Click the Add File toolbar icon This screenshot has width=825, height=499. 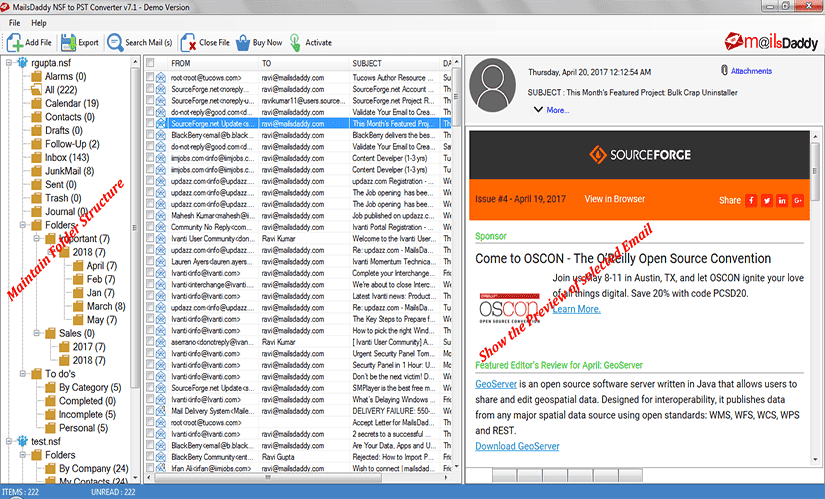[x=15, y=43]
